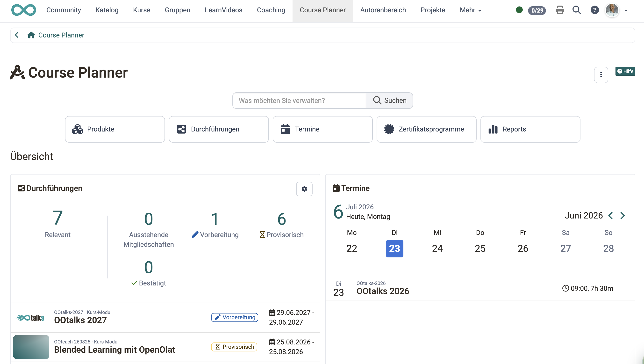Image resolution: width=644 pixels, height=364 pixels.
Task: Open the Katalog tab
Action: [x=107, y=10]
